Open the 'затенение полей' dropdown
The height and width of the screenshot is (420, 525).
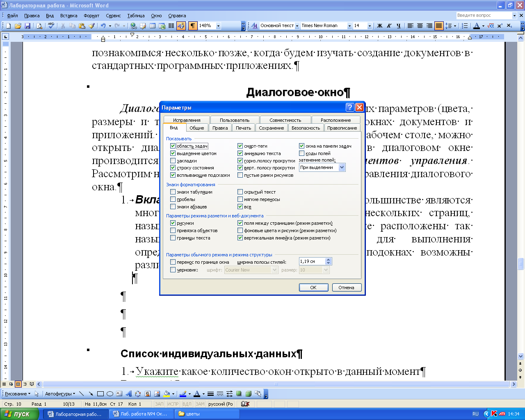point(342,167)
